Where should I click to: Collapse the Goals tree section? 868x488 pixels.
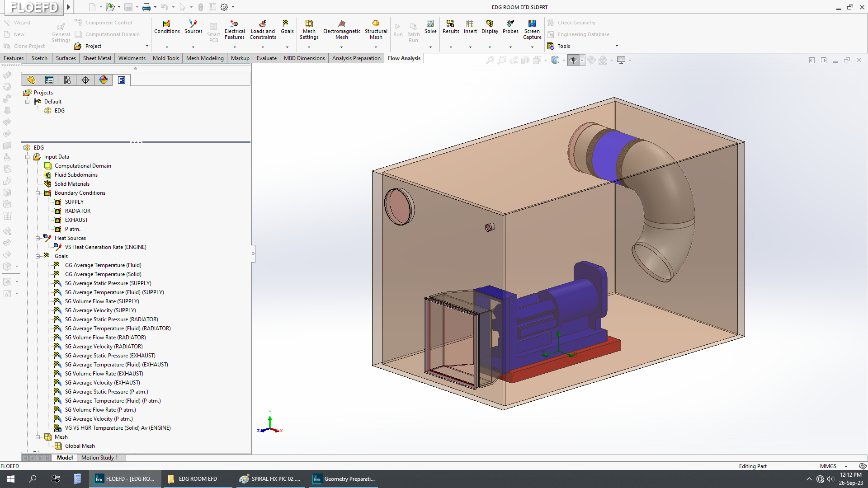click(x=38, y=256)
